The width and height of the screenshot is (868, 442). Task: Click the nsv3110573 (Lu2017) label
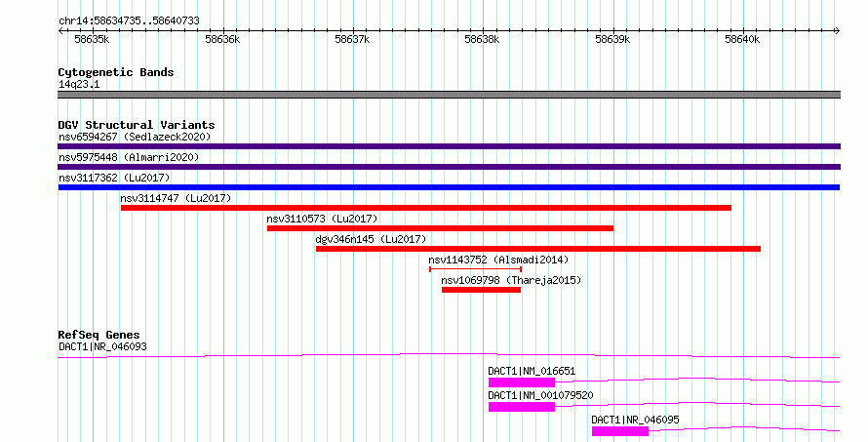point(322,219)
